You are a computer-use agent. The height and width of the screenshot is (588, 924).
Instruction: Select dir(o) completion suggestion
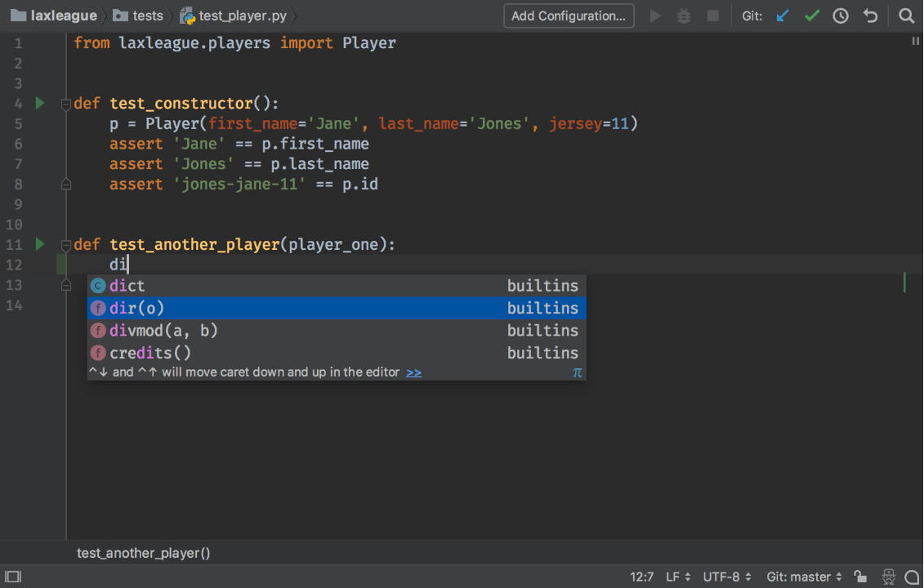337,308
